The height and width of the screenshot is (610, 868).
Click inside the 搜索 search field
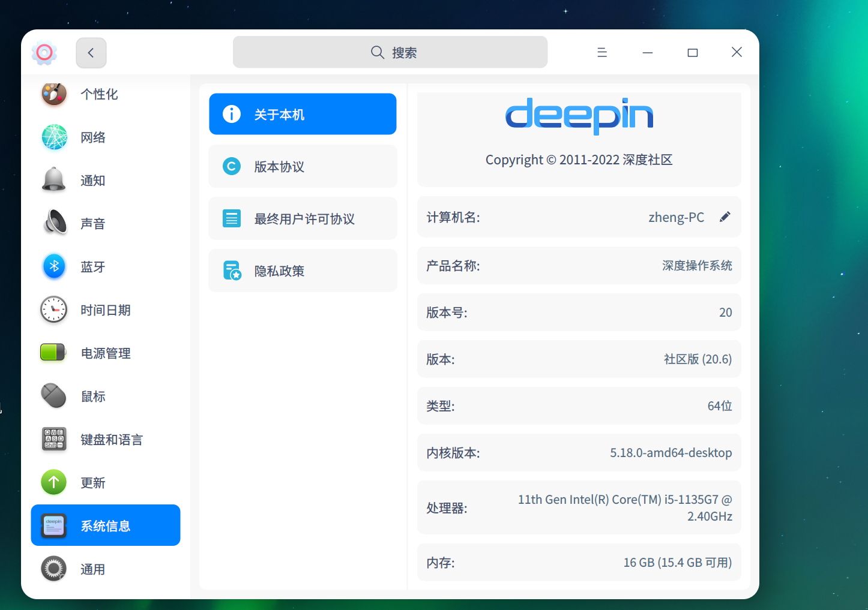[x=390, y=52]
